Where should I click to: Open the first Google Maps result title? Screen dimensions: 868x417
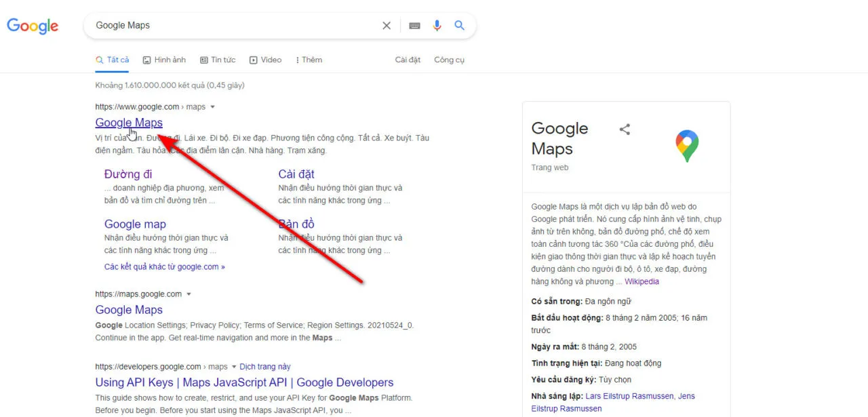[x=129, y=123]
